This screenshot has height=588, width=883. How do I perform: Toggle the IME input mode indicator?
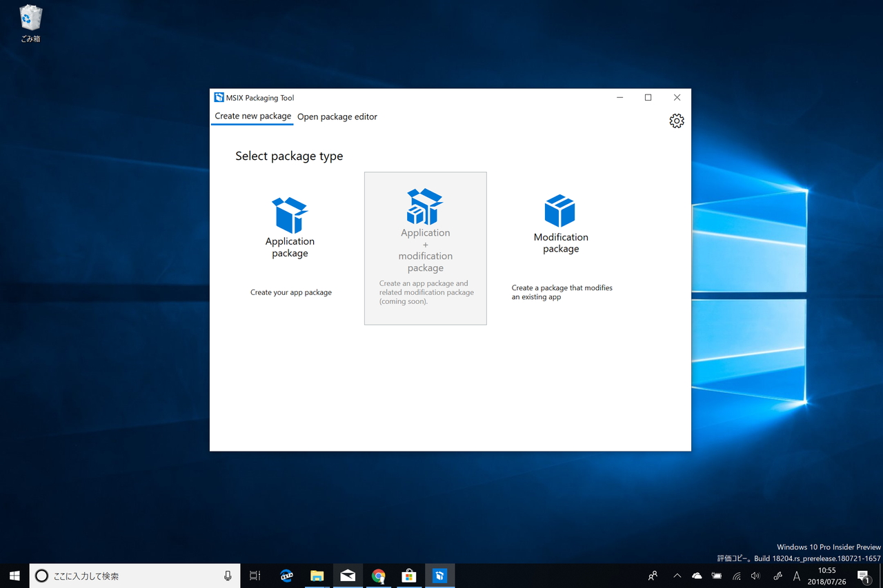tap(796, 576)
